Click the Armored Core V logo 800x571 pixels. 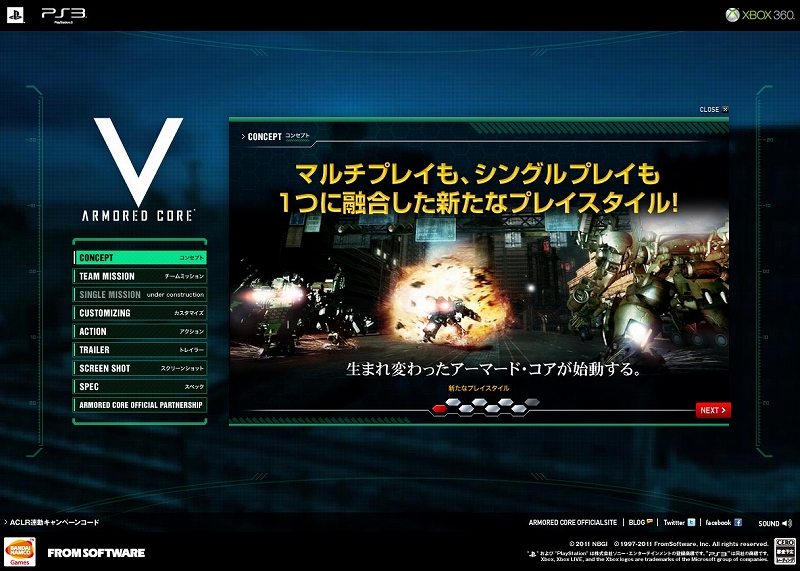coord(138,170)
